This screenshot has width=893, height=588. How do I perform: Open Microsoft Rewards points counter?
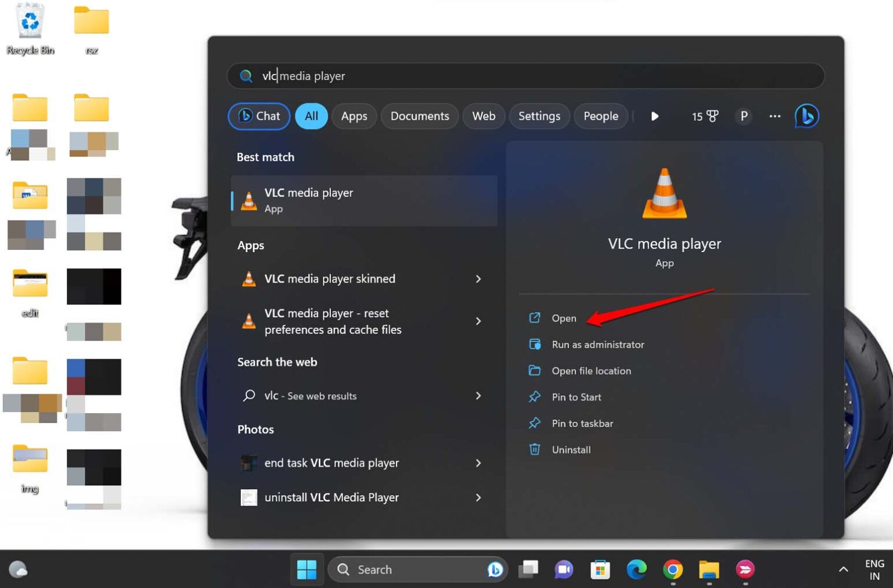(x=705, y=116)
